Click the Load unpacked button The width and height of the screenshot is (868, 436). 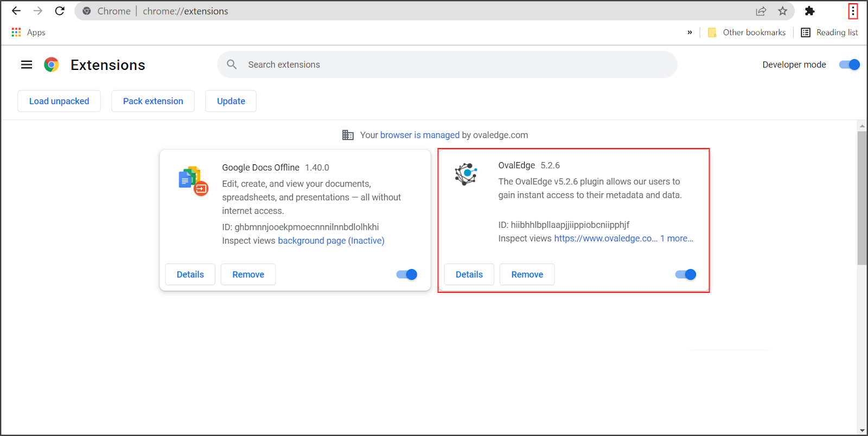pos(59,101)
